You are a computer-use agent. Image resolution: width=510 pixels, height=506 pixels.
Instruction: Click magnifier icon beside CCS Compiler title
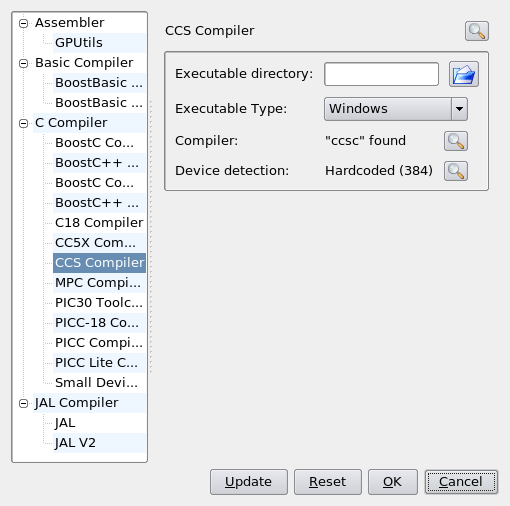coord(477,31)
